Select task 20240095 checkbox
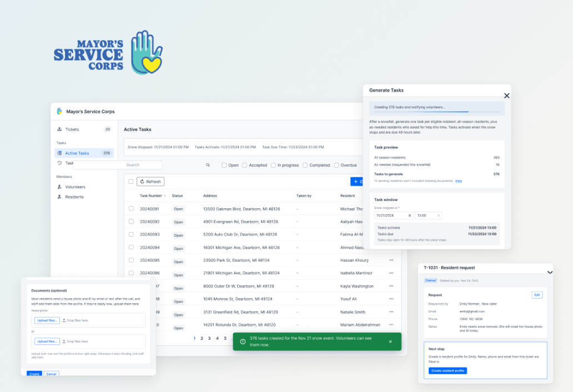This screenshot has height=392, width=573. coord(131,260)
